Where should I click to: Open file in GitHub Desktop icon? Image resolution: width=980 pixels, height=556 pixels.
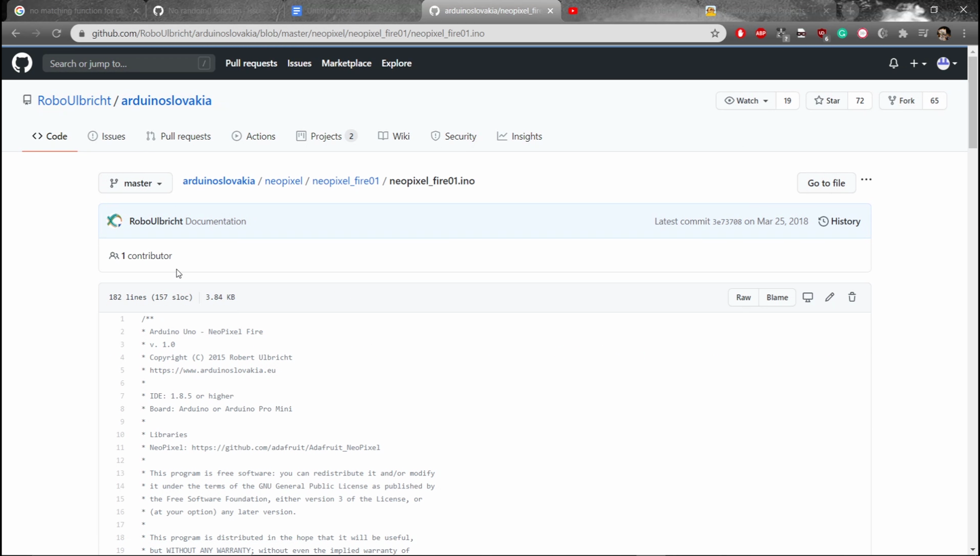[807, 297]
